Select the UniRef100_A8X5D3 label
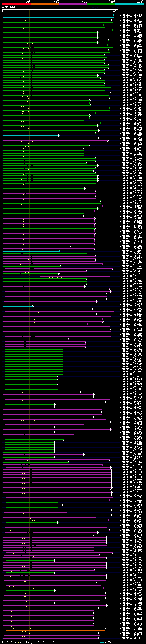 tap(131, 527)
